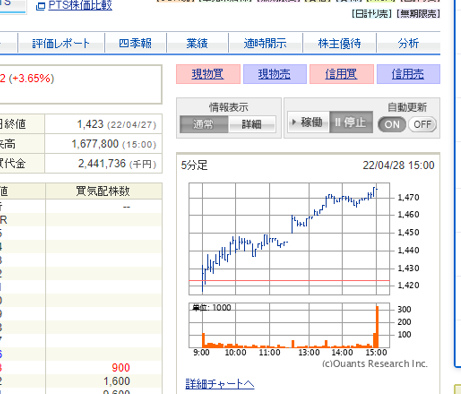This screenshot has height=394, width=461.
Task: Turn auto refresh OFF
Action: tap(422, 125)
